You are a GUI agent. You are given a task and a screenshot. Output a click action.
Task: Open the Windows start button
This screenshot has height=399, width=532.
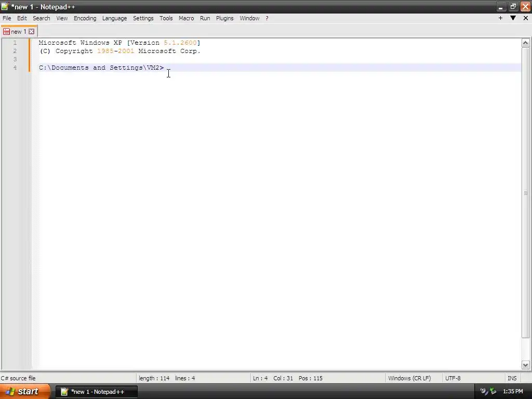coord(25,391)
